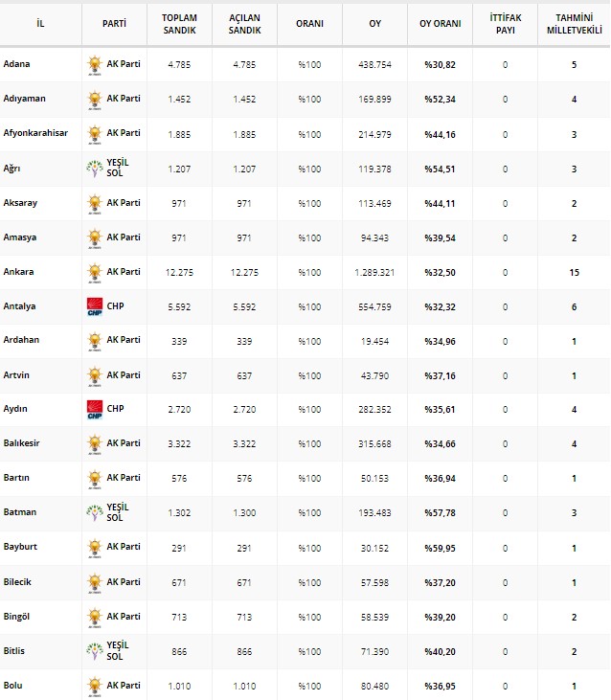Click the TAHMİNİ MİLLETVEKİLİ column header

[x=574, y=22]
